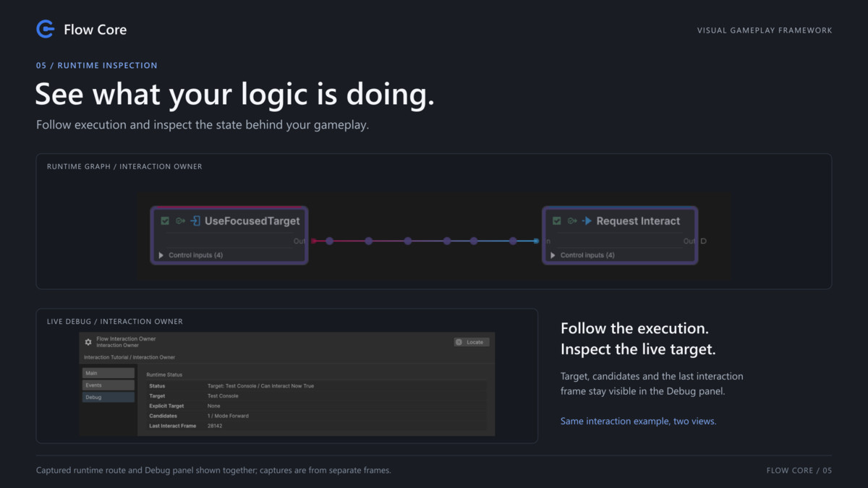
Task: Toggle the Request Interact node checkbox
Action: pos(557,221)
